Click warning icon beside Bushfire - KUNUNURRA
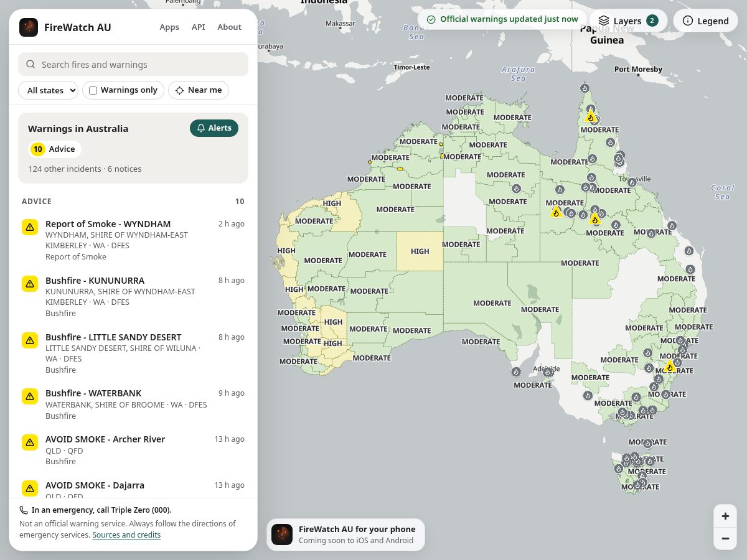747x560 pixels. (30, 284)
